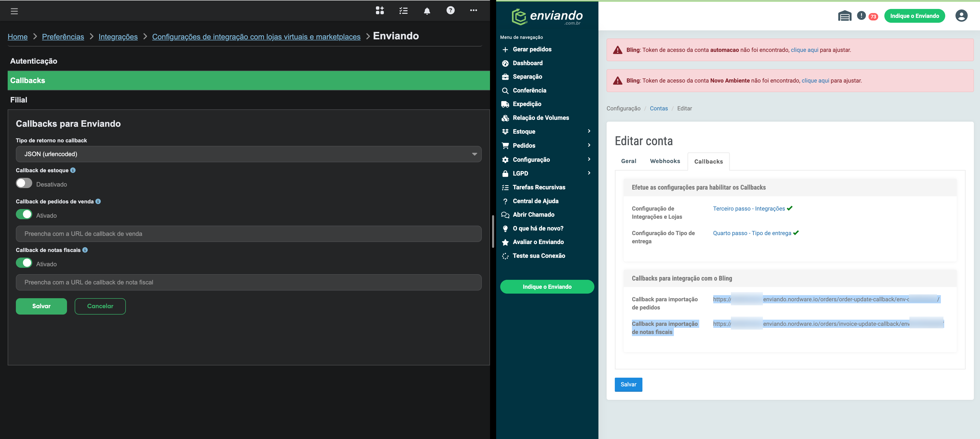Open Central de Ajuda menu item

(535, 201)
